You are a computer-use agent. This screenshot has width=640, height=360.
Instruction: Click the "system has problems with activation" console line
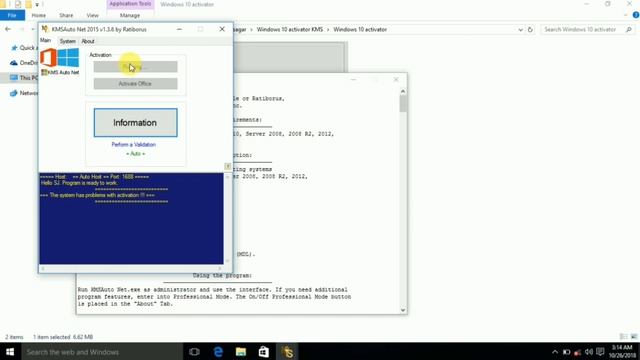click(x=97, y=196)
